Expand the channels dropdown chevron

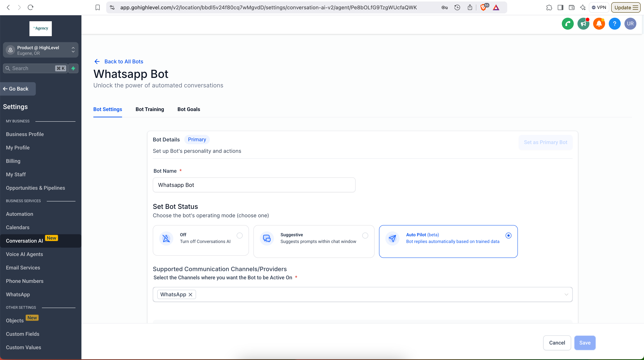(566, 294)
